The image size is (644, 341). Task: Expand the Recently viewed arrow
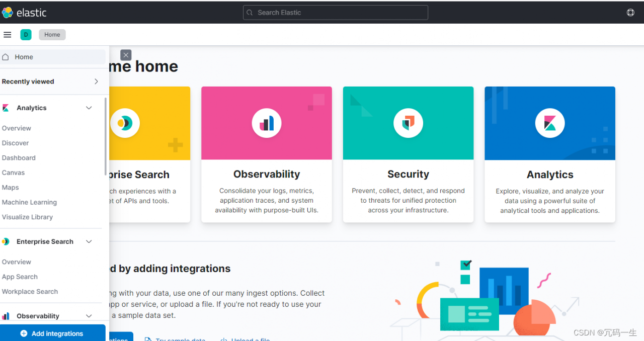(x=97, y=81)
